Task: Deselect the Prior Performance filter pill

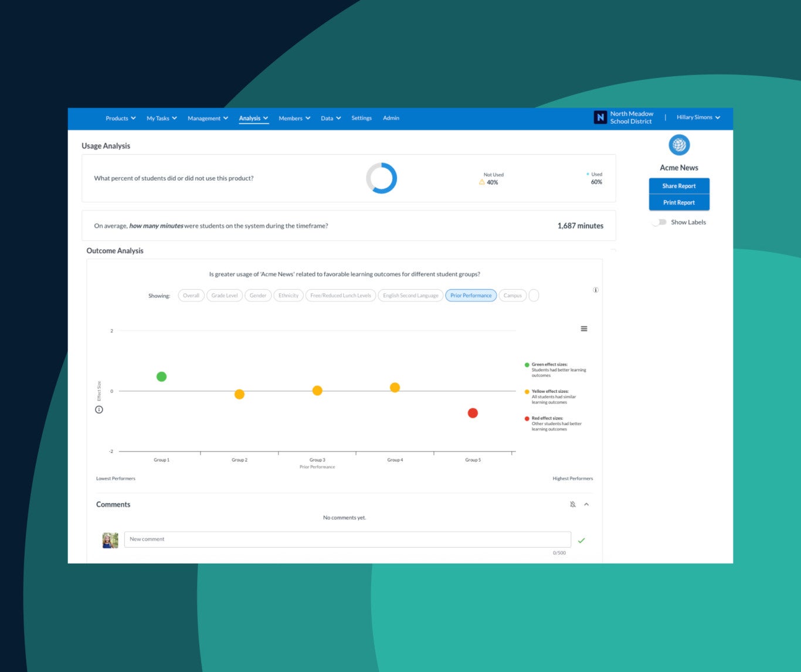Action: tap(471, 295)
